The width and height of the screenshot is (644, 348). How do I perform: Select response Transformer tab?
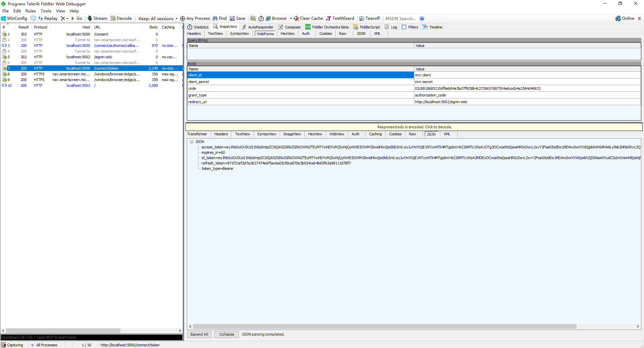[x=197, y=134]
